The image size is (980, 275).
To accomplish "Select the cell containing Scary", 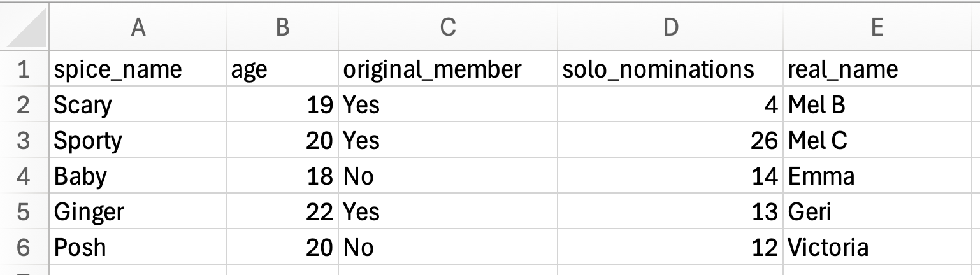I will click(x=138, y=104).
